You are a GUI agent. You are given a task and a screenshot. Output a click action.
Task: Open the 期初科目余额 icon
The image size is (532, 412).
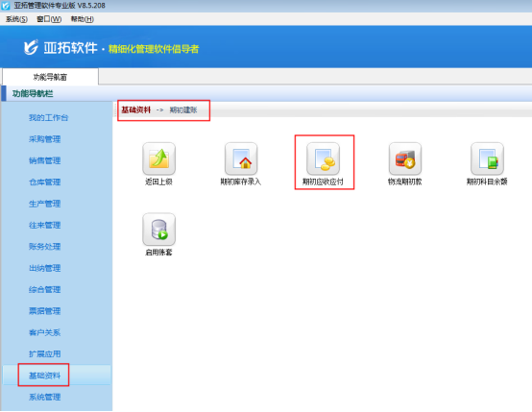[x=487, y=158]
